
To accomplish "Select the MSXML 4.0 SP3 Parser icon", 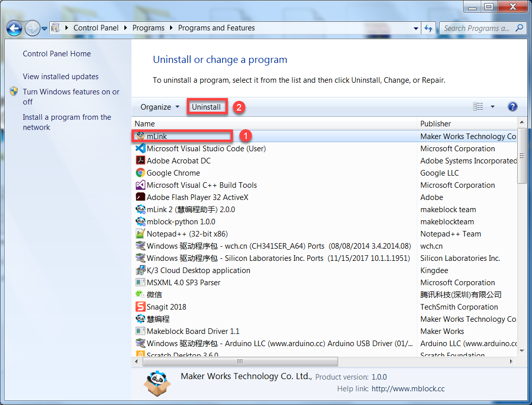I will point(140,283).
